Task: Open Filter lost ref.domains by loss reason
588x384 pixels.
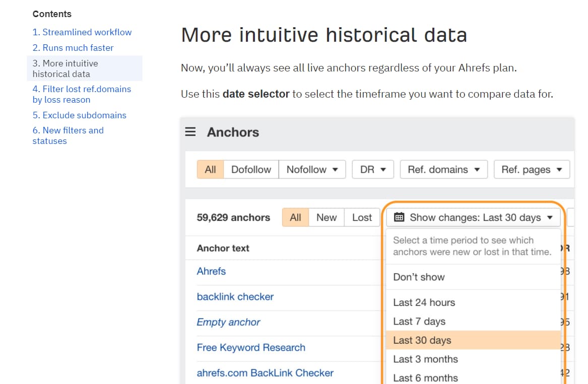Action: (82, 95)
